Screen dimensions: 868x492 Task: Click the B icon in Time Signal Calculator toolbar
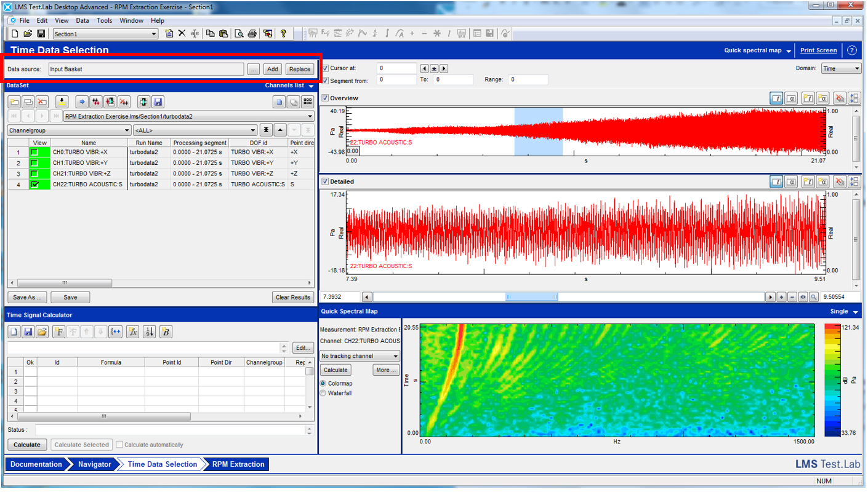(x=166, y=332)
